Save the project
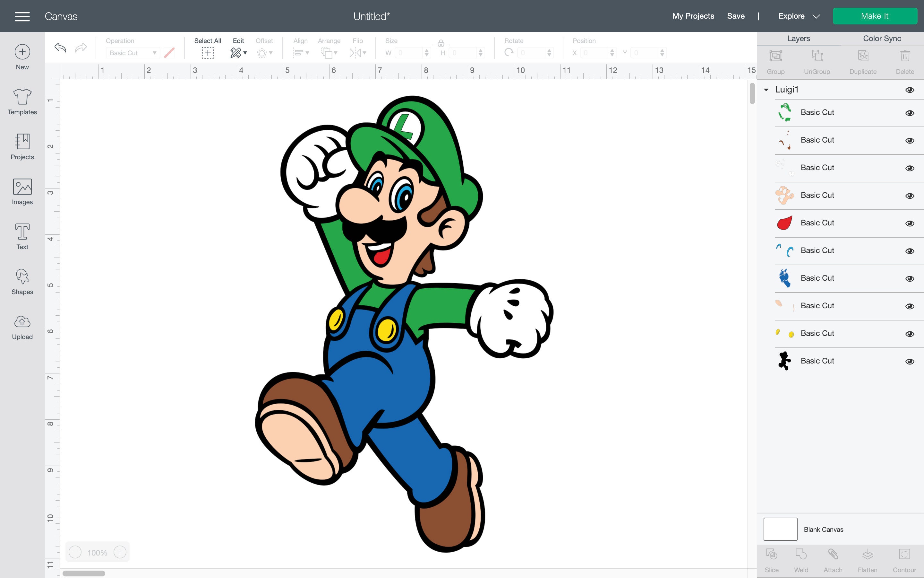The height and width of the screenshot is (578, 924). tap(736, 16)
